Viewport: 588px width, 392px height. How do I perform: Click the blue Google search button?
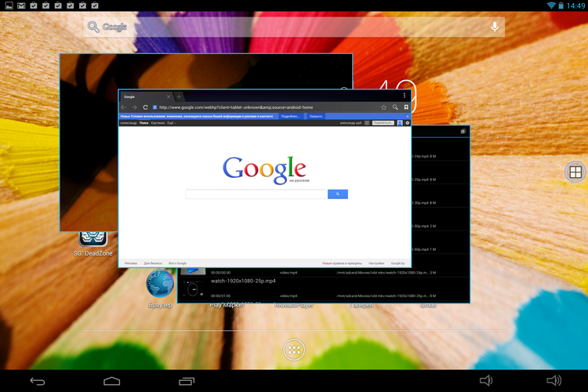337,194
